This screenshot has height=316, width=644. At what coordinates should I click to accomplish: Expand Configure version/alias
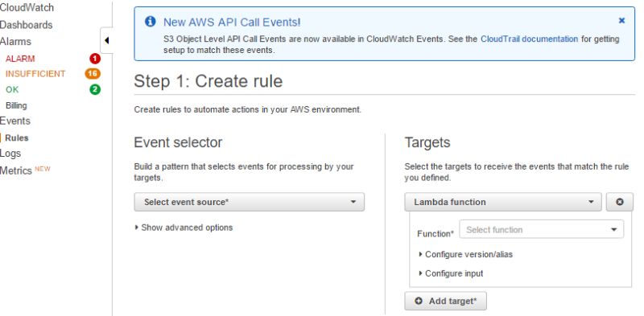(466, 254)
